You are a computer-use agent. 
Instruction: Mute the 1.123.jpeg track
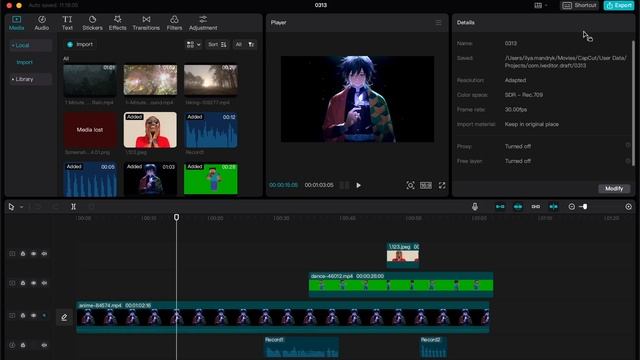(44, 254)
